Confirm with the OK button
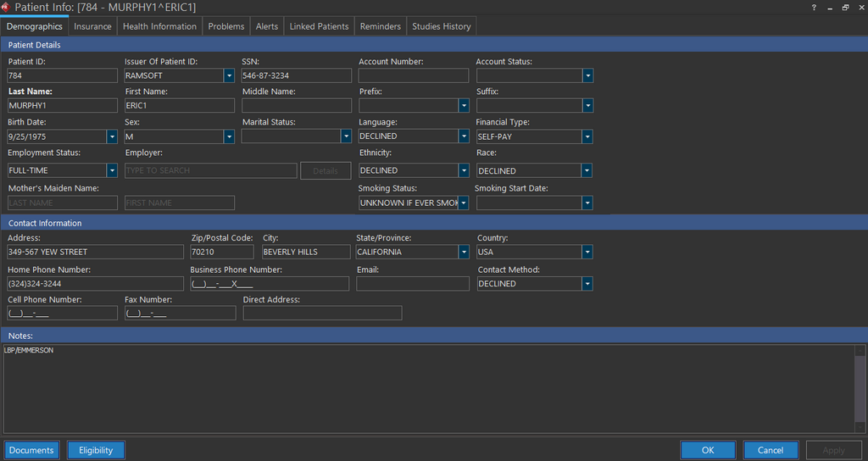 [x=708, y=450]
